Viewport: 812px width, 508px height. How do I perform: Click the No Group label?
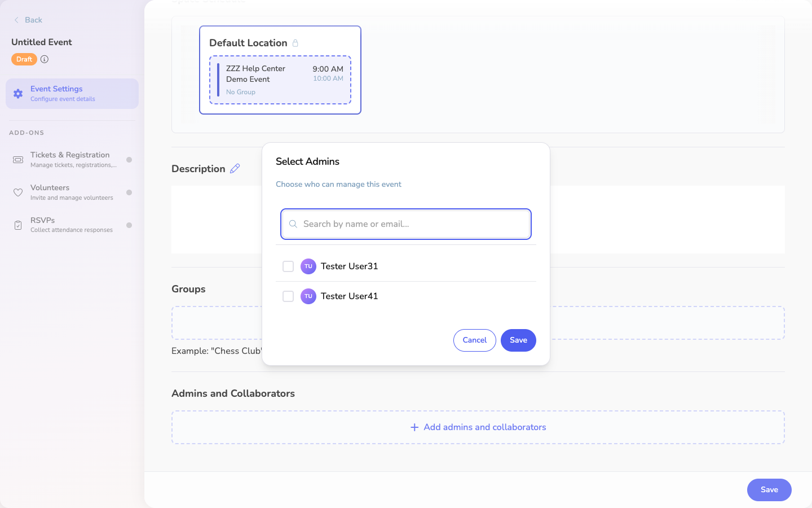pyautogui.click(x=241, y=92)
